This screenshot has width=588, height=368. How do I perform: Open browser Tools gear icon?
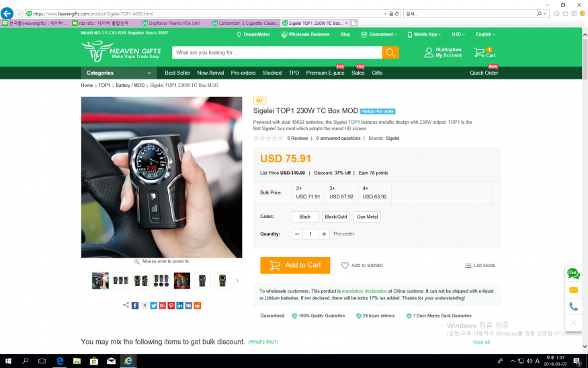(x=574, y=13)
